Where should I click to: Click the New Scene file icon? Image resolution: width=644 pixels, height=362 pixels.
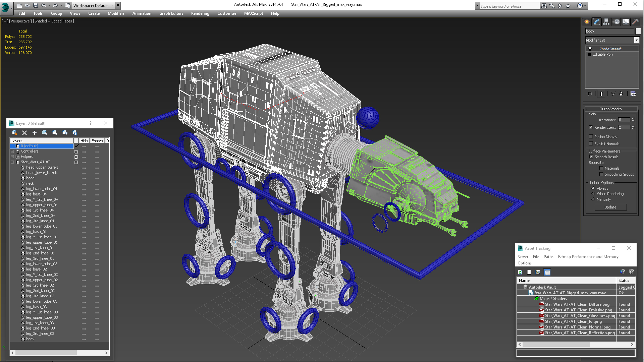tap(19, 6)
